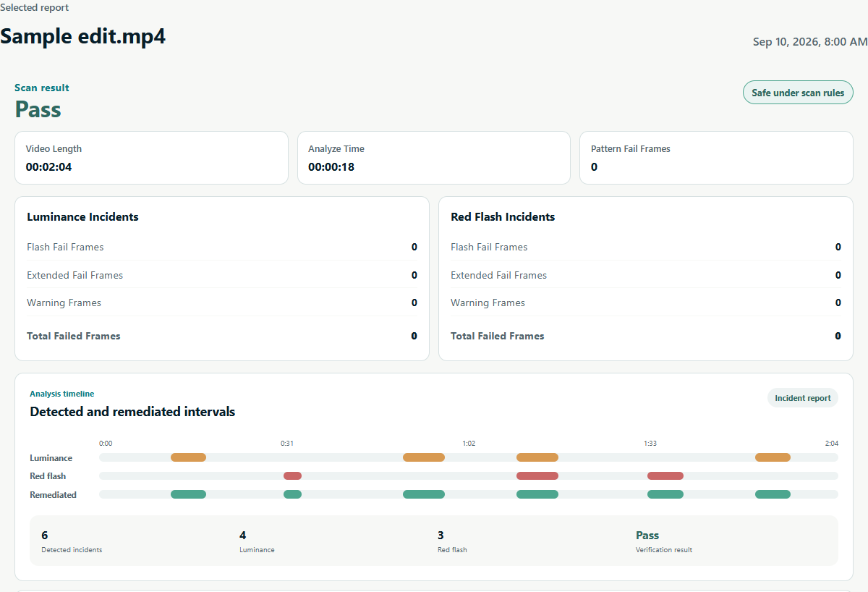Click the Luminance timeline row label

click(x=51, y=458)
